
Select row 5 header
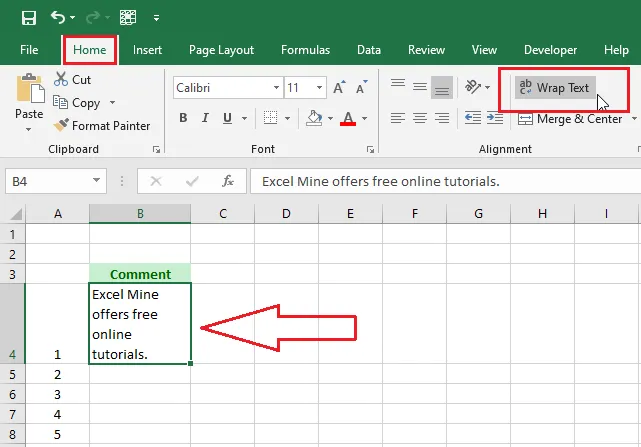pos(12,374)
